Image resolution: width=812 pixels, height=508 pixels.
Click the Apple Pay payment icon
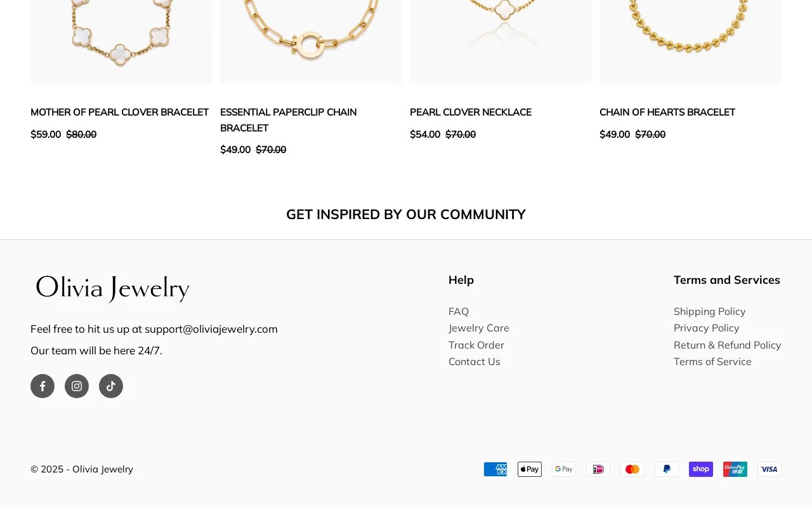tap(530, 469)
